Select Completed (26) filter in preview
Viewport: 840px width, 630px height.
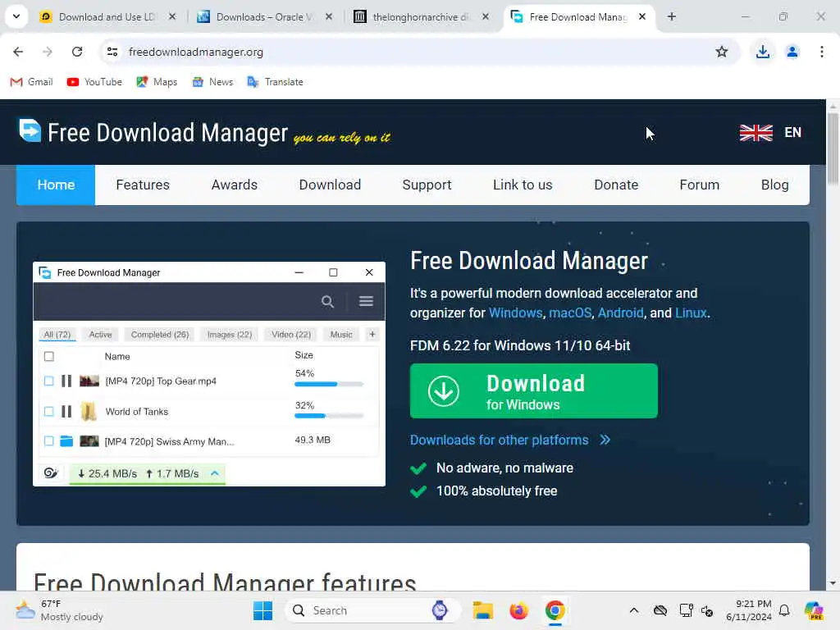[x=160, y=335]
